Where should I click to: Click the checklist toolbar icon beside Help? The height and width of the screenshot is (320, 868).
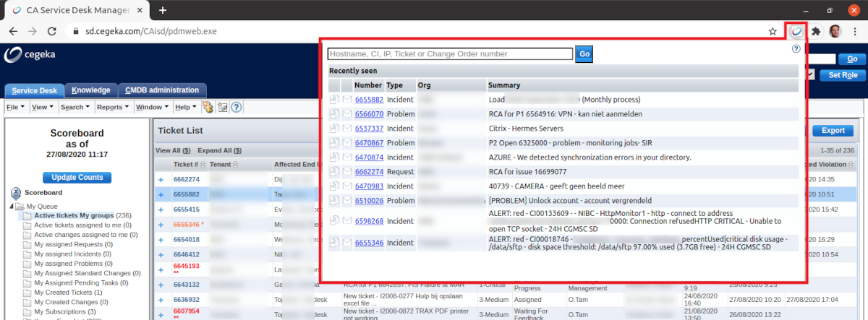[x=223, y=107]
